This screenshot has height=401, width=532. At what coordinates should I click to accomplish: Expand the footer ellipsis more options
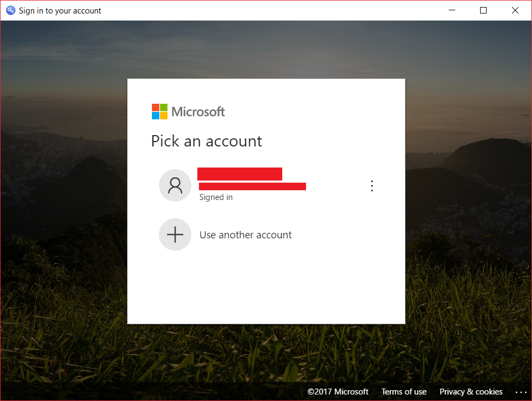(521, 392)
